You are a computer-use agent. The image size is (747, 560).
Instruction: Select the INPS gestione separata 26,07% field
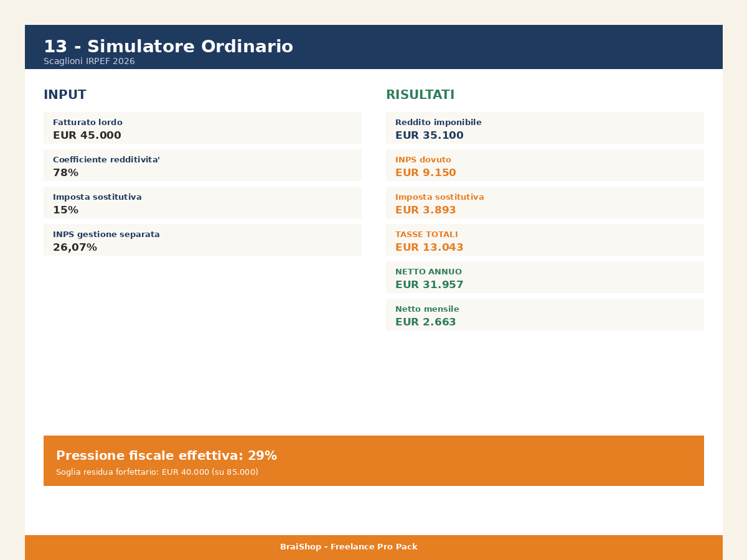[x=202, y=240]
